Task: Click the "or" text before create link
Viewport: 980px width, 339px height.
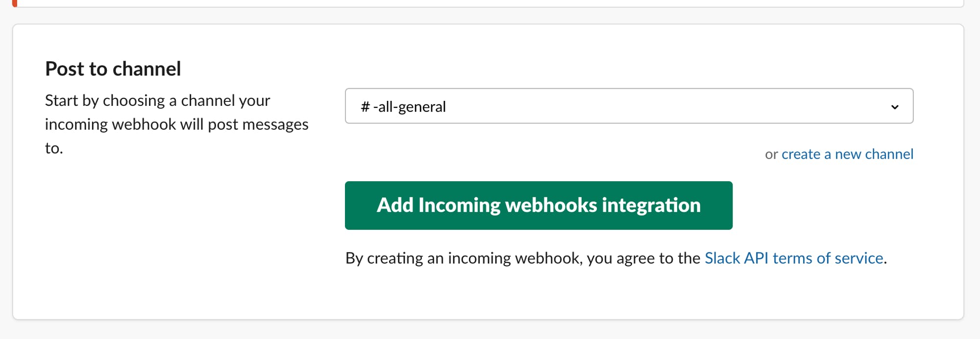Action: [x=771, y=155]
